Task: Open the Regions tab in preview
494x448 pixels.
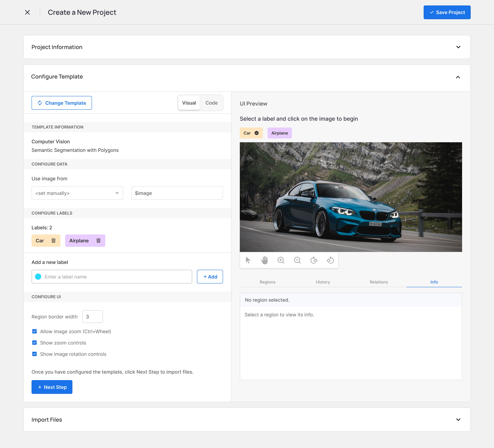Action: coord(267,282)
